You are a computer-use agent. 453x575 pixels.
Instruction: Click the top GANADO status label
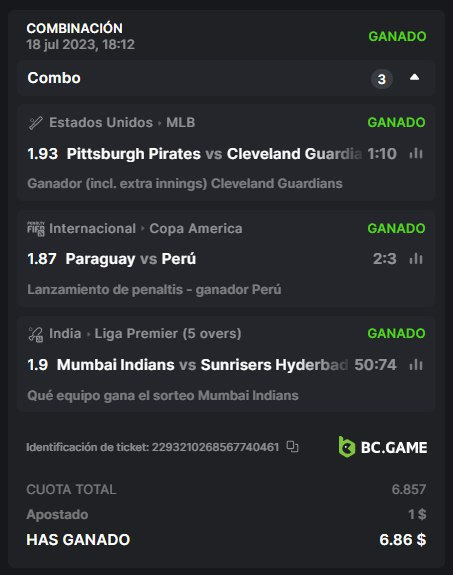397,36
